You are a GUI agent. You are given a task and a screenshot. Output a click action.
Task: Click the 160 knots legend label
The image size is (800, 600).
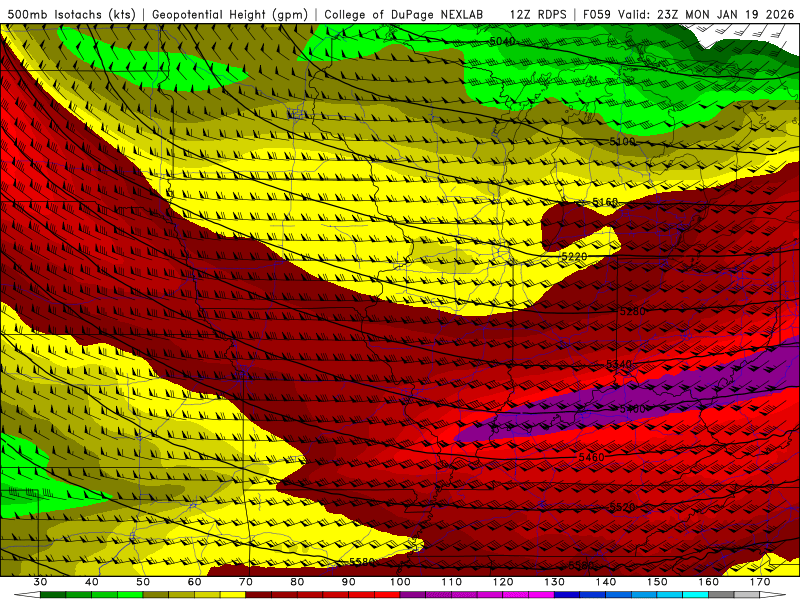709,582
